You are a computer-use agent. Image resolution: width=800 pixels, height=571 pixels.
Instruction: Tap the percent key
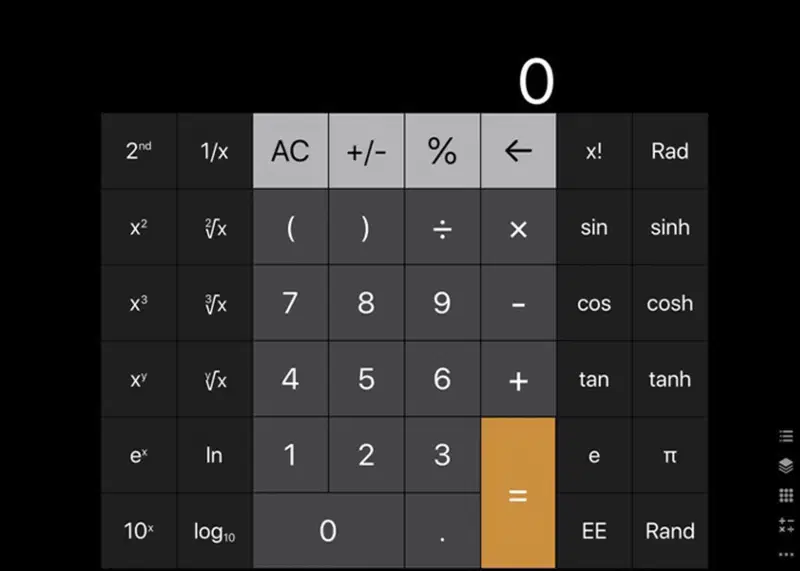[x=442, y=151]
